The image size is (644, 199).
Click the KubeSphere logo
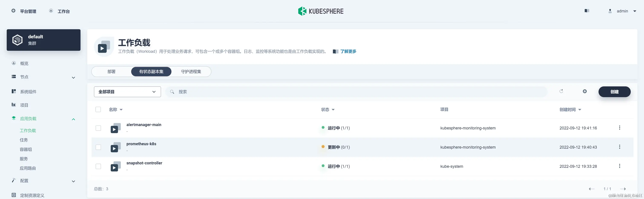321,11
